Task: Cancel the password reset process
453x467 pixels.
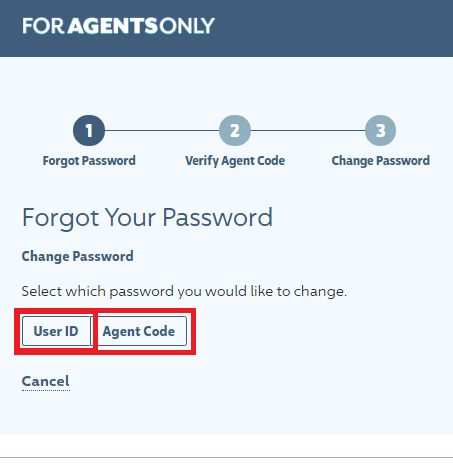Action: (x=46, y=381)
